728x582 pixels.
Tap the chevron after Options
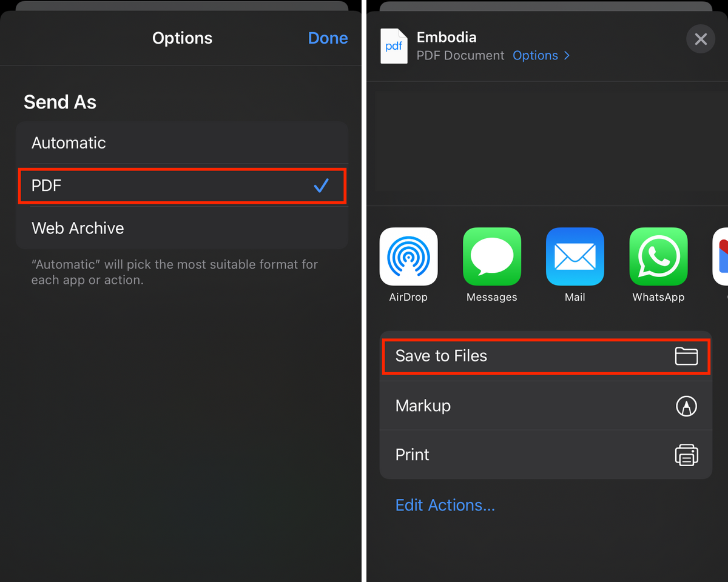click(x=567, y=55)
